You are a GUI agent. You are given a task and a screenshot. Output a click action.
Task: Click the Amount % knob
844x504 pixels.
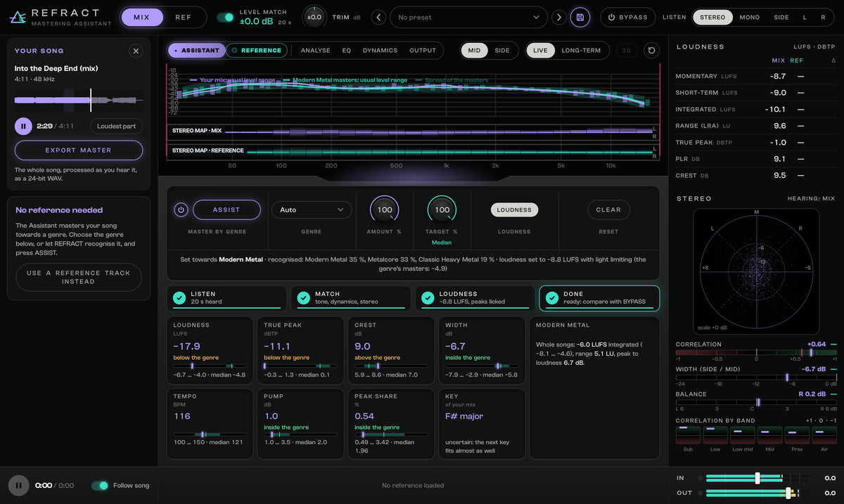[385, 209]
